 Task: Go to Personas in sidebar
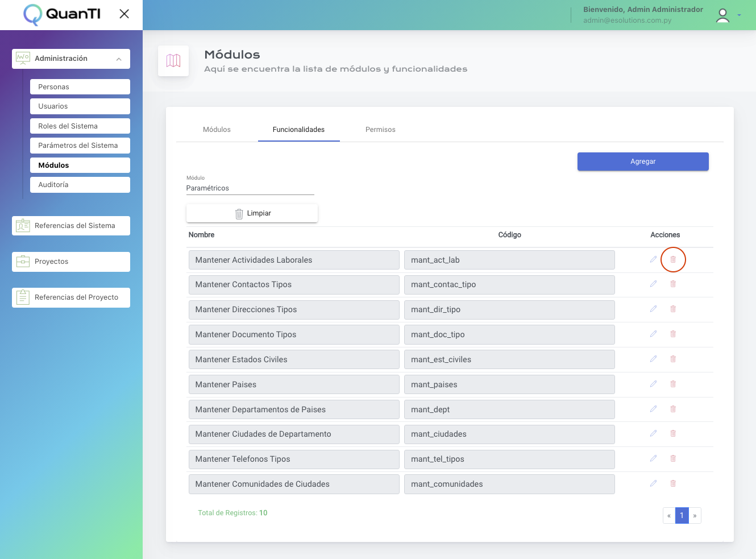coord(80,87)
